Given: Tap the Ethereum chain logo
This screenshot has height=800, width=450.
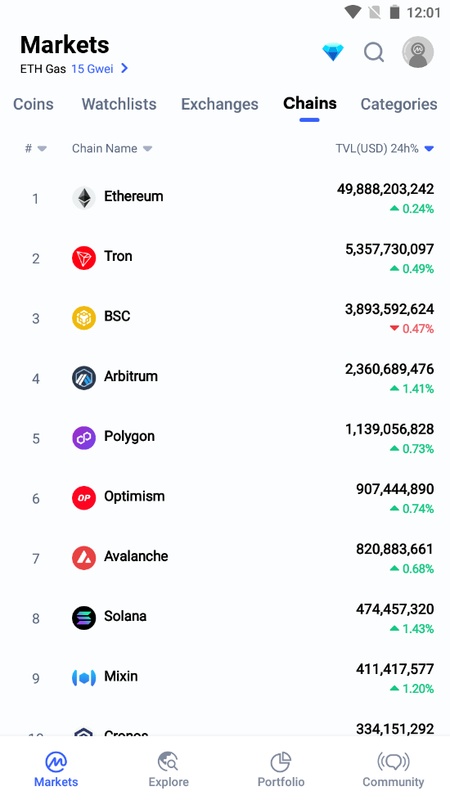Looking at the screenshot, I should (x=84, y=198).
